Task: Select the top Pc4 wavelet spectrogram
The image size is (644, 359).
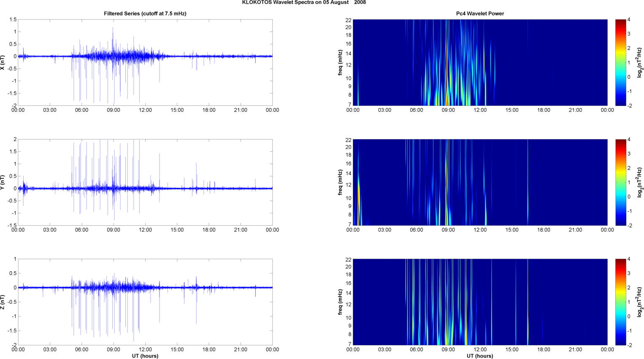Action: point(480,62)
